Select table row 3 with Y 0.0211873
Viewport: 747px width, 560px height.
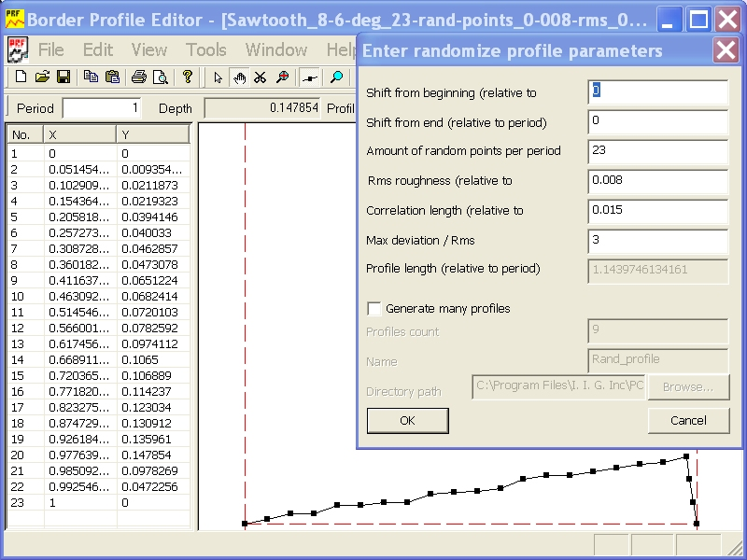point(99,185)
